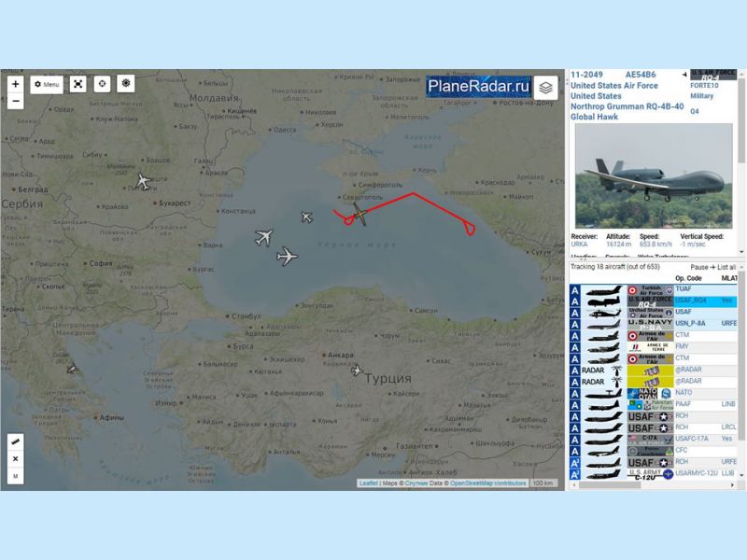Viewport: 747px width, 560px height.
Task: Click the Black Hawk helicopter silhouette icon
Action: [603, 313]
